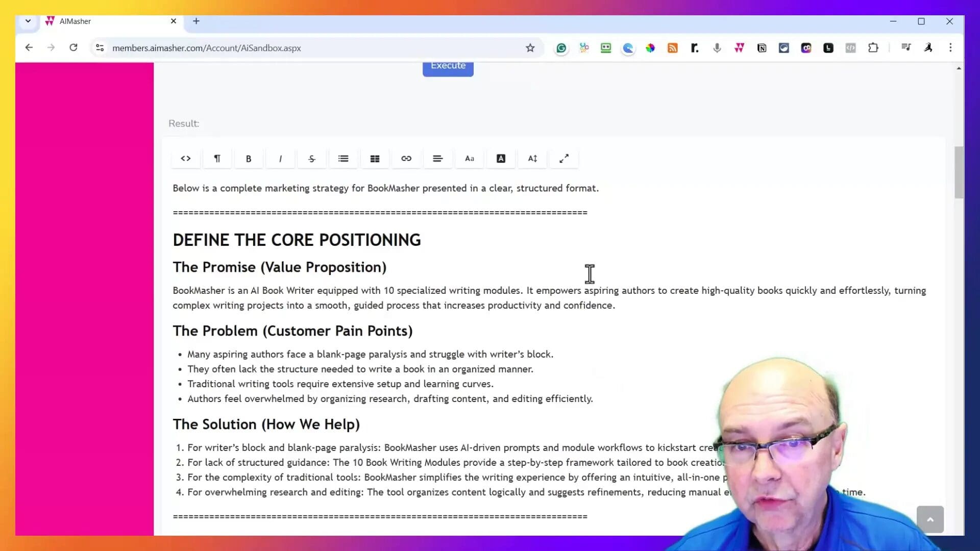Reload the AIMasher page

coord(73,47)
